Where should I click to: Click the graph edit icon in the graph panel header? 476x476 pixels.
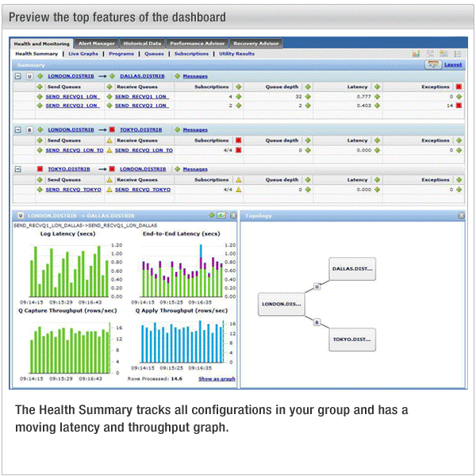[221, 216]
